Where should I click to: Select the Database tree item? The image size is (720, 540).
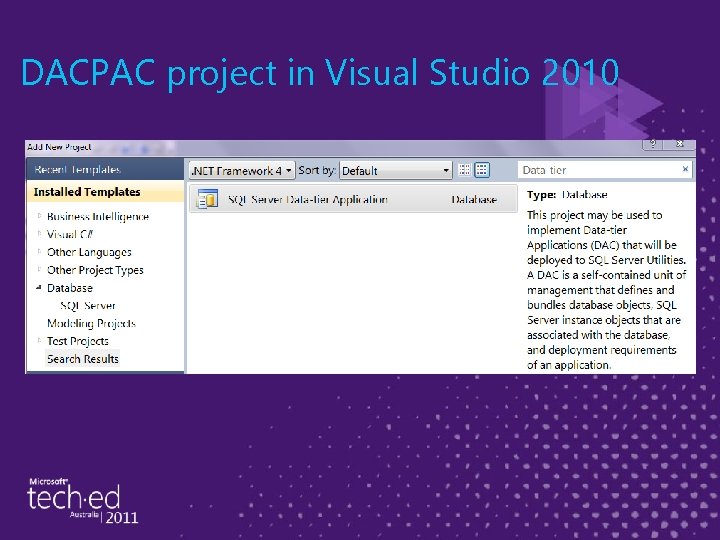click(x=70, y=288)
